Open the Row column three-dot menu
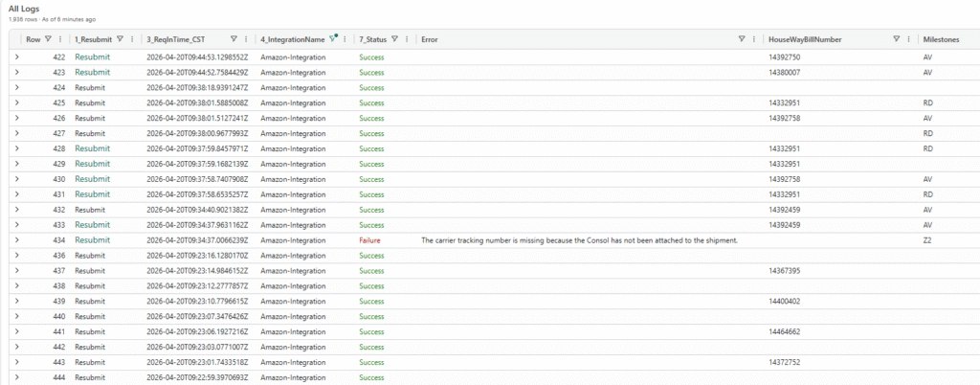Viewport: 980px width, 385px height. pyautogui.click(x=60, y=39)
